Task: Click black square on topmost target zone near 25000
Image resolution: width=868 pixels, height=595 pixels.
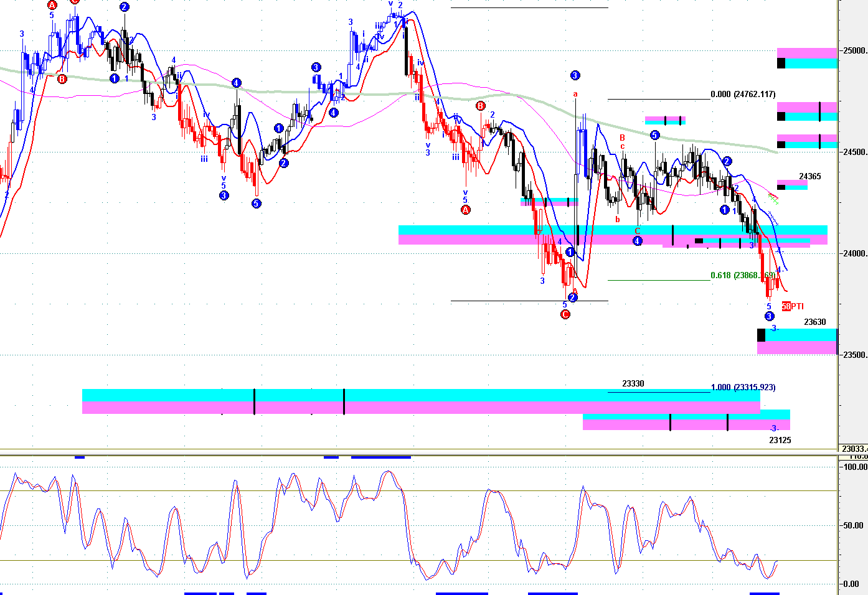Action: tap(781, 63)
